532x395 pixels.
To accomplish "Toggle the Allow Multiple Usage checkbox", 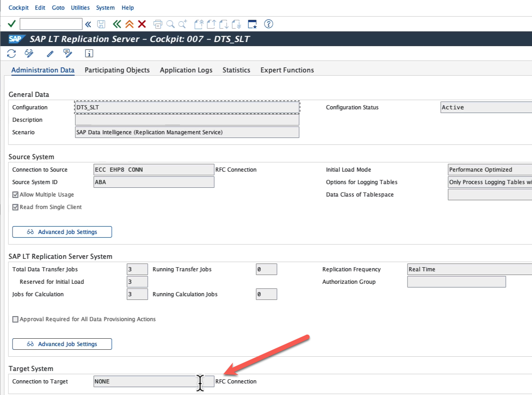I will coord(16,195).
